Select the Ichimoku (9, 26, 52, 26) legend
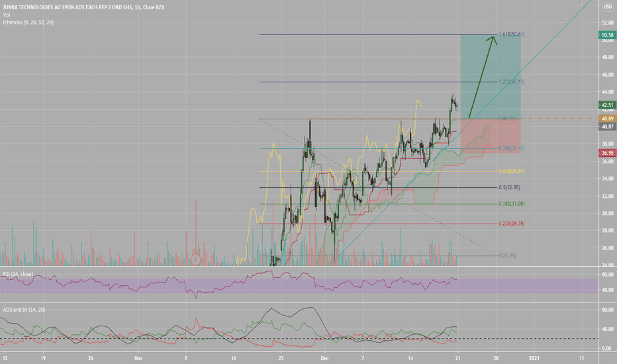 pyautogui.click(x=28, y=23)
